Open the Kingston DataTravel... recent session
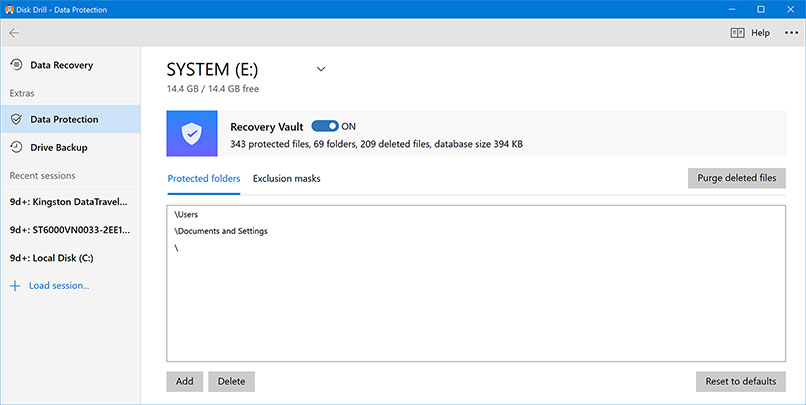The image size is (806, 405). pyautogui.click(x=70, y=202)
